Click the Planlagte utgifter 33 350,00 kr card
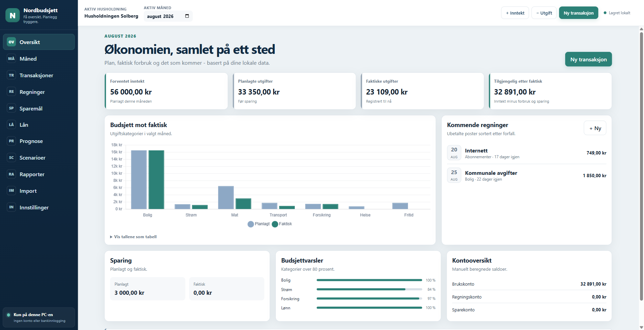The height and width of the screenshot is (330, 644). pos(294,91)
